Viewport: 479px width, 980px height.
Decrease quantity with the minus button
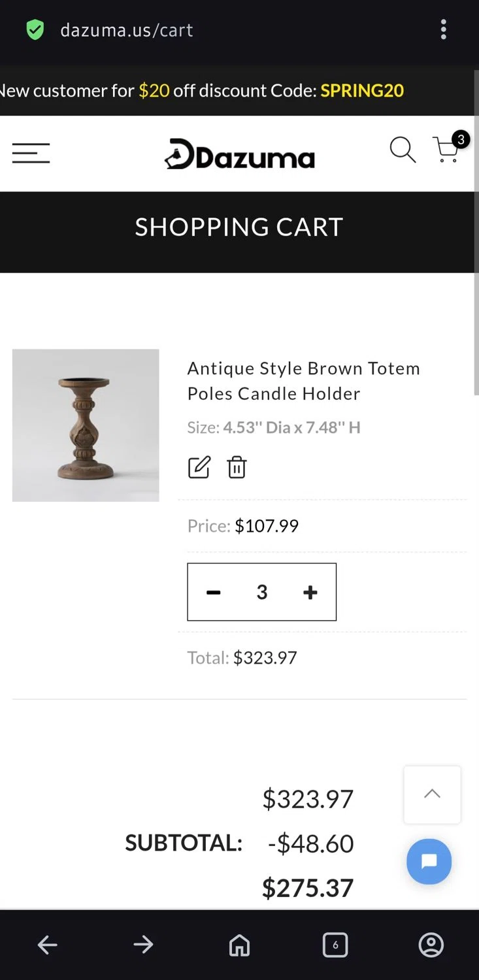tap(214, 593)
